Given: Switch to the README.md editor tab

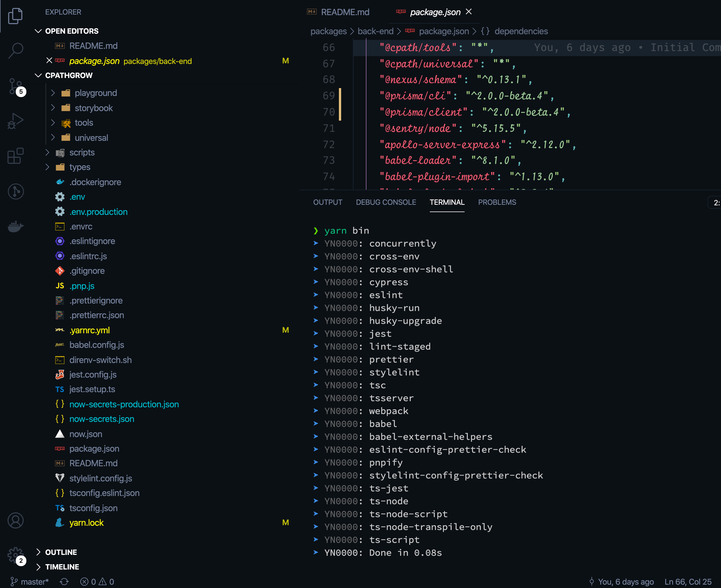Looking at the screenshot, I should pyautogui.click(x=345, y=12).
